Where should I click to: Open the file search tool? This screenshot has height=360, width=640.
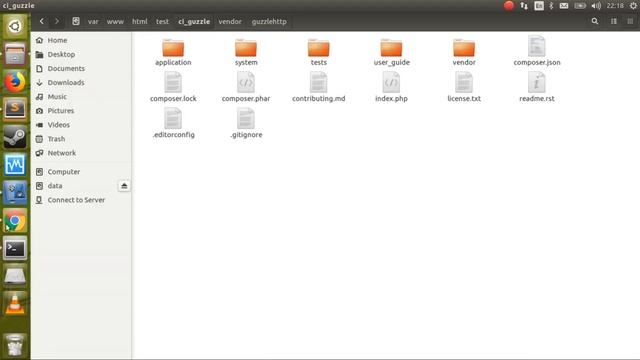(x=595, y=21)
